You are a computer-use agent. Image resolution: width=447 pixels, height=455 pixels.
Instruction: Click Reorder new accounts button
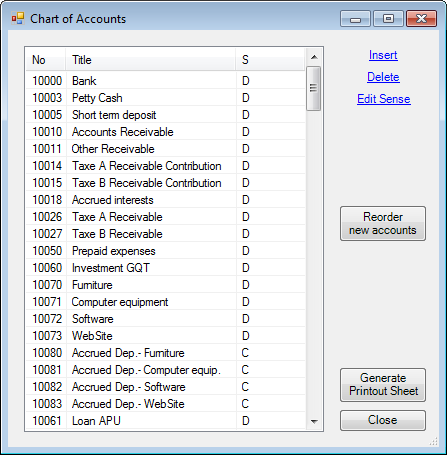(x=383, y=224)
